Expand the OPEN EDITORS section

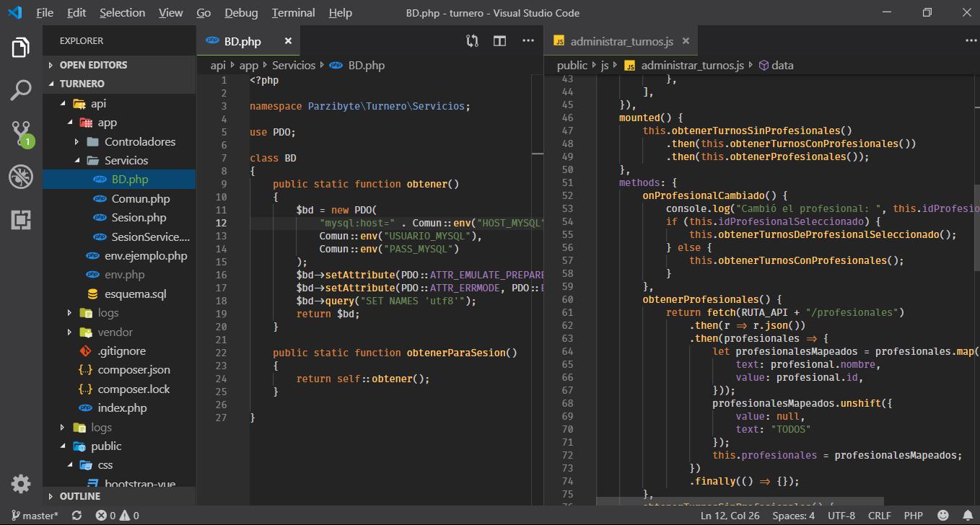pos(119,65)
